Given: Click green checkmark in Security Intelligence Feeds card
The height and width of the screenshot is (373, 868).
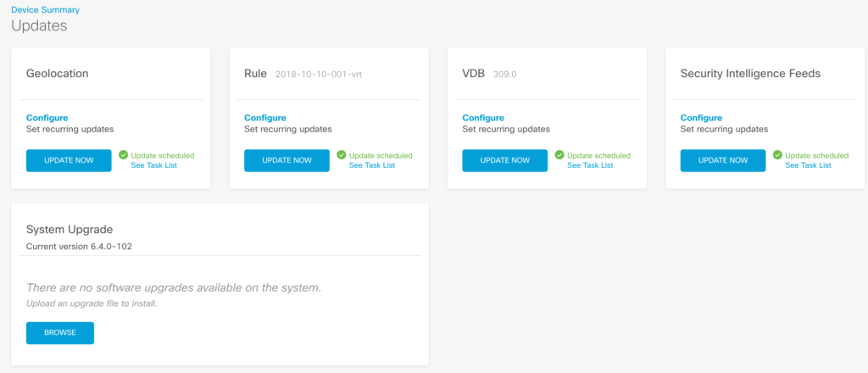Looking at the screenshot, I should click(x=778, y=155).
